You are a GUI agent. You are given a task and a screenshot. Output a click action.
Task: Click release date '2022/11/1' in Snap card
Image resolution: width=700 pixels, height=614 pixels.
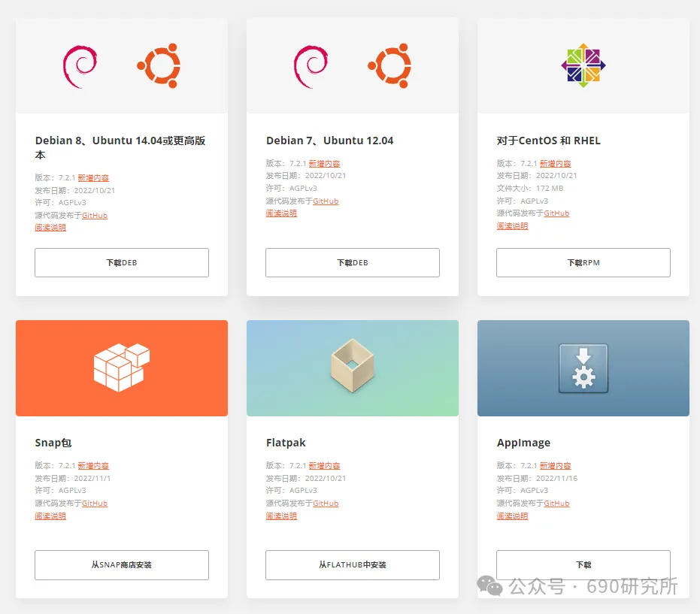92,478
